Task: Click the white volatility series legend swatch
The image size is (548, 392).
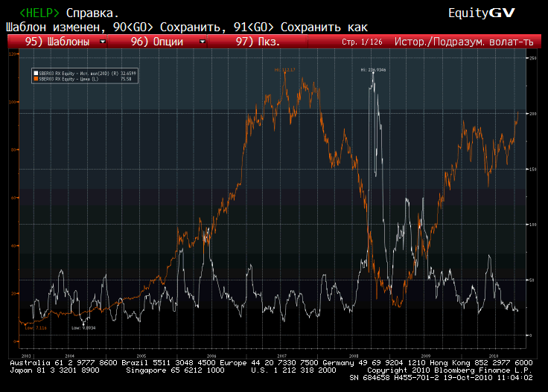Action: (36, 74)
